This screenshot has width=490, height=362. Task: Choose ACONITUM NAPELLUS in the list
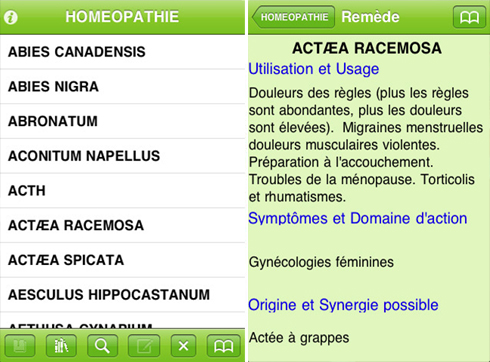(122, 156)
